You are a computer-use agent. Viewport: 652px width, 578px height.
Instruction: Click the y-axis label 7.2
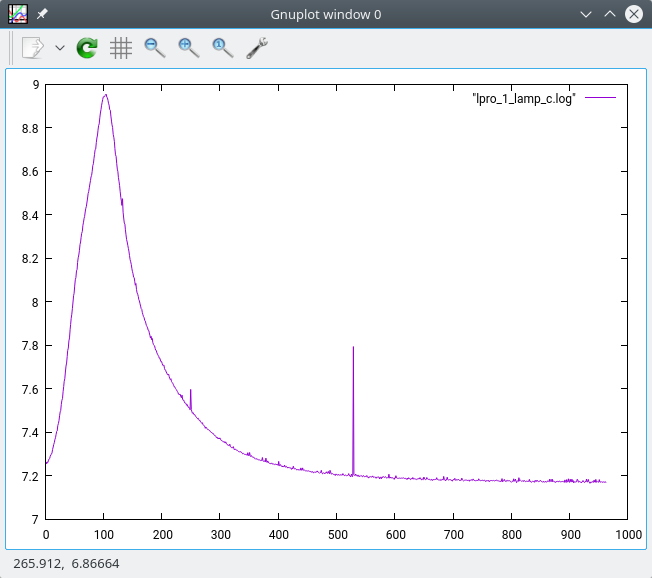[30, 476]
